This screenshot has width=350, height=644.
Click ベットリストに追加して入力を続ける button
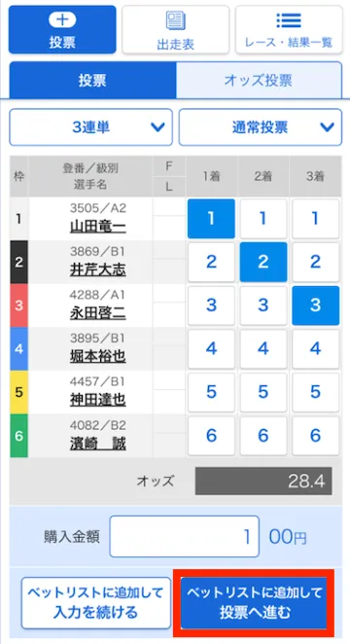(96, 603)
